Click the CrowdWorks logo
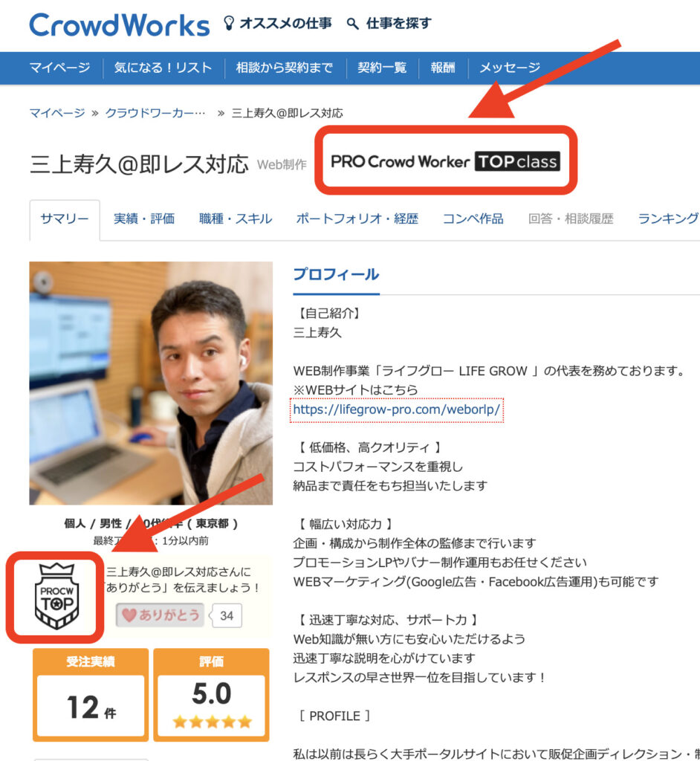Screen dimensions: 700x761 [120, 25]
